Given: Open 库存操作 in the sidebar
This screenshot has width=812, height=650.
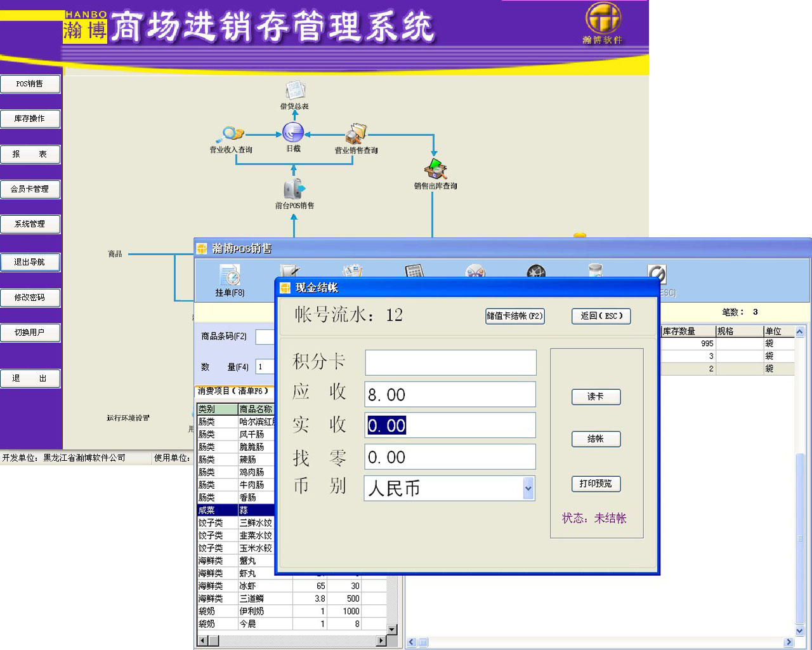Looking at the screenshot, I should pos(30,119).
